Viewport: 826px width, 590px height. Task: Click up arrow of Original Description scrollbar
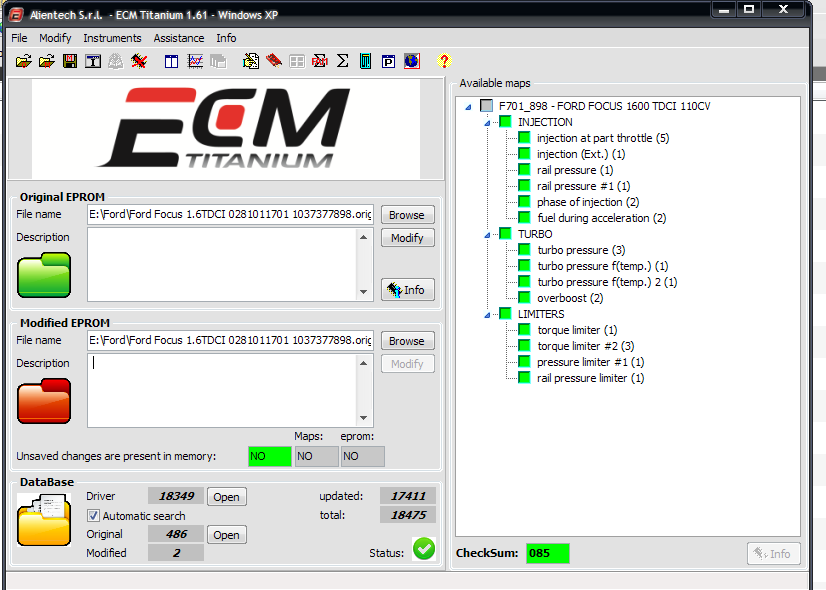pyautogui.click(x=363, y=237)
